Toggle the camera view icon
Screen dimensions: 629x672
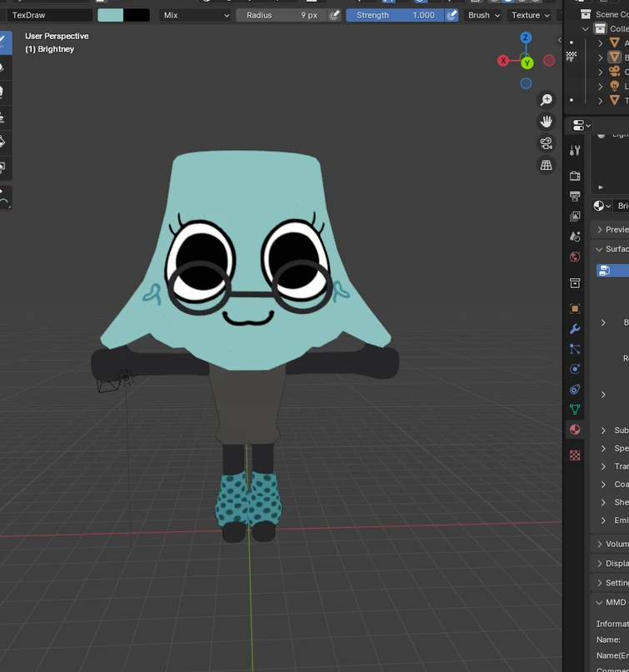point(547,143)
